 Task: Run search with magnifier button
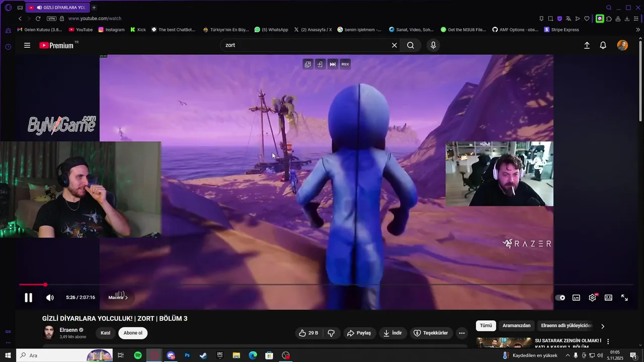(411, 45)
